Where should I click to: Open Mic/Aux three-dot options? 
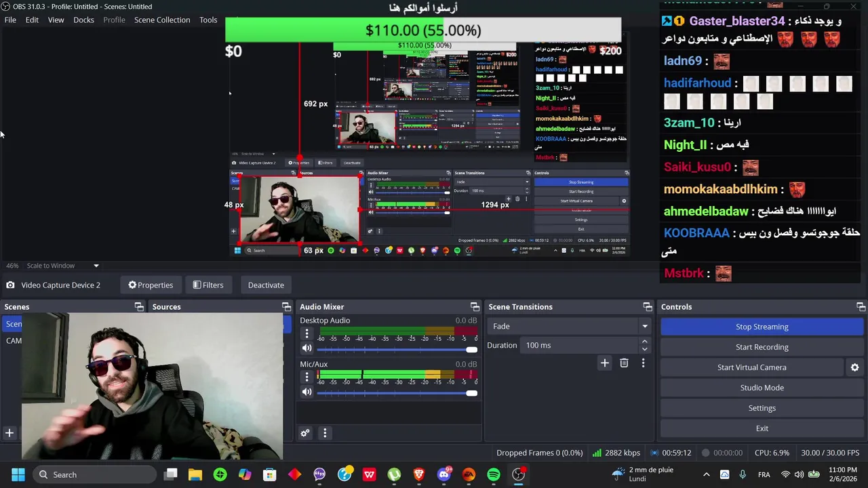307,377
